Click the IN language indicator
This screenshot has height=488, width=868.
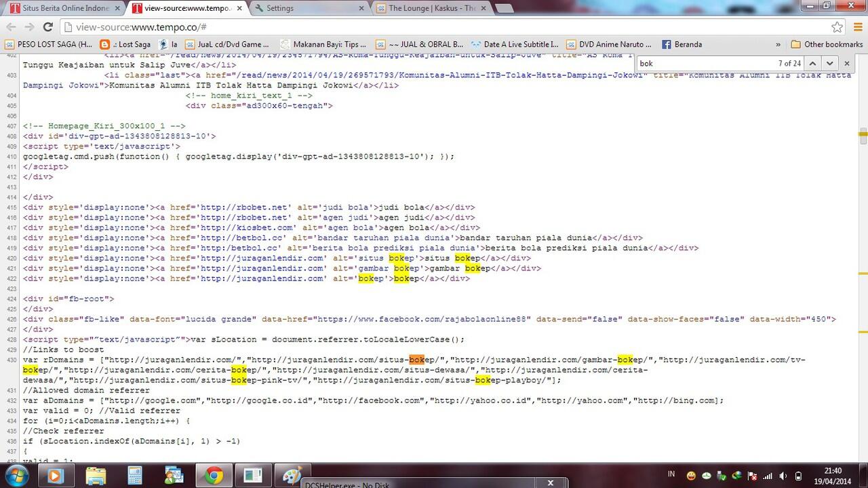(x=671, y=473)
